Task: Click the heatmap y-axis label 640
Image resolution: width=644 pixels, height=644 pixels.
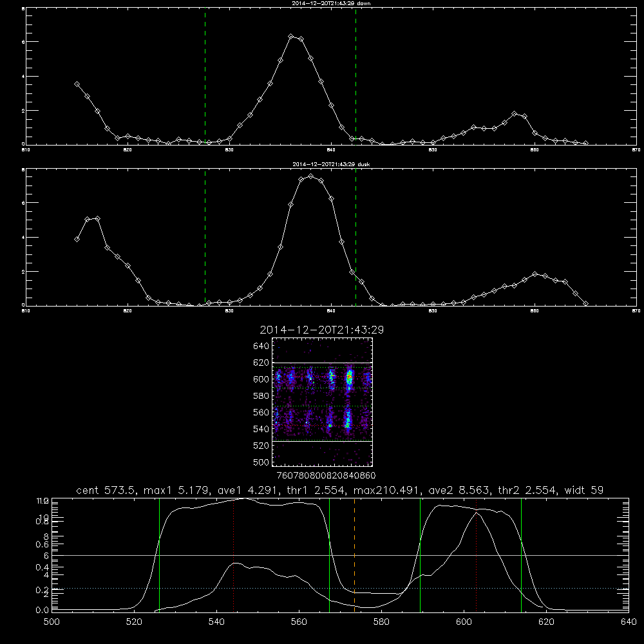Action: pyautogui.click(x=261, y=346)
